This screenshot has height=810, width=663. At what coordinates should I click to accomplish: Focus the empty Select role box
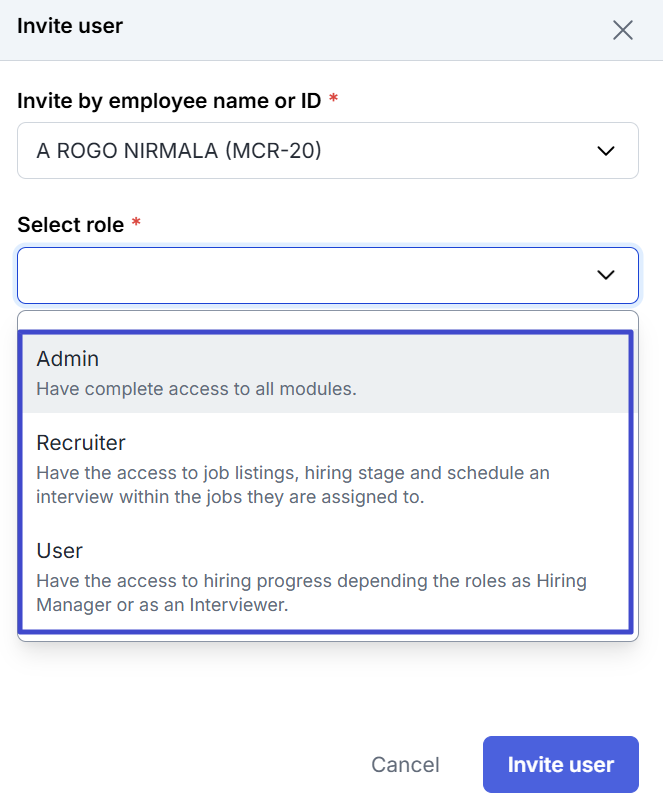(328, 275)
